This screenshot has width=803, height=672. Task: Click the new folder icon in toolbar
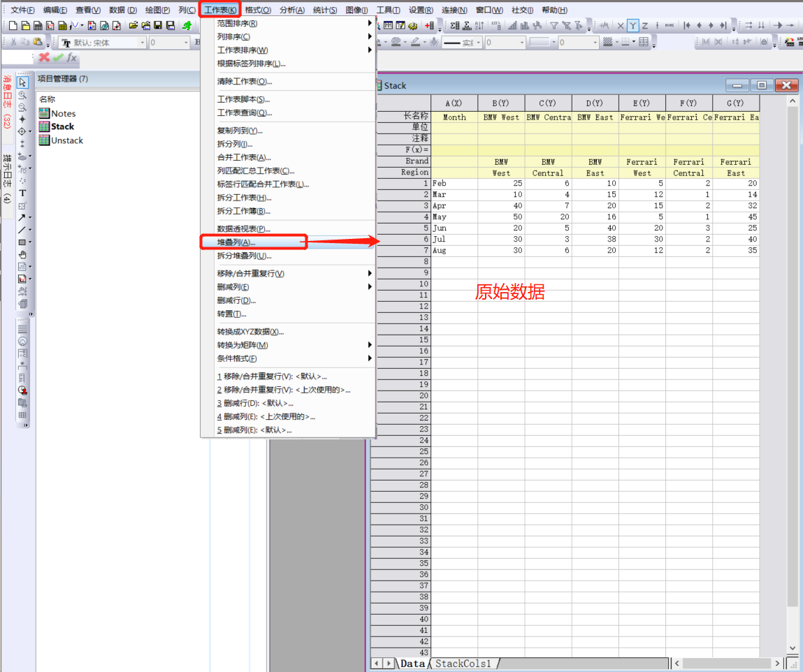tap(26, 25)
